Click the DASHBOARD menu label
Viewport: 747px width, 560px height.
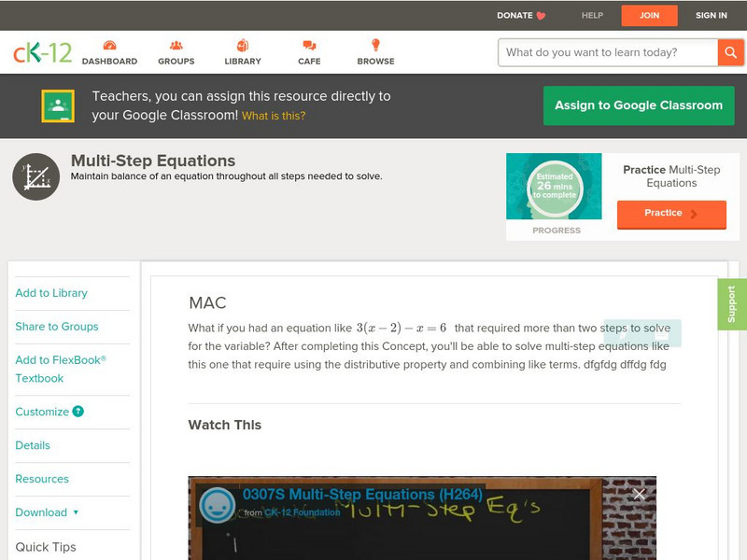[109, 62]
